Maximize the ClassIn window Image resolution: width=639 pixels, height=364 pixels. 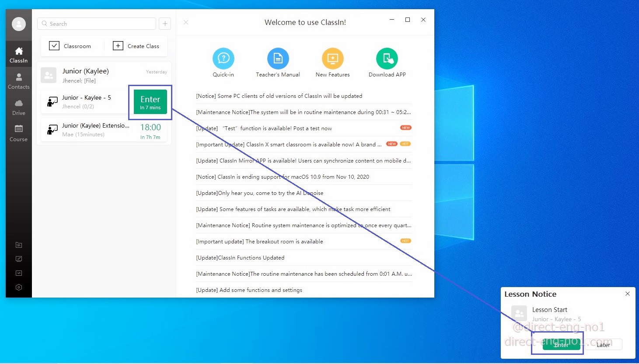408,20
